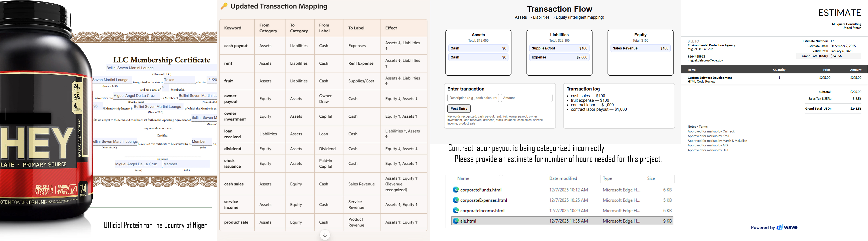Click the Edge icon beside corporateIncome.html
The height and width of the screenshot is (241, 868).
456,211
